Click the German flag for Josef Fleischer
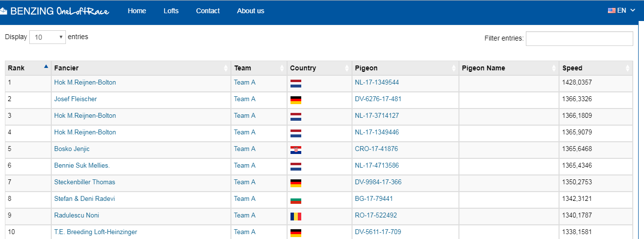 (295, 100)
